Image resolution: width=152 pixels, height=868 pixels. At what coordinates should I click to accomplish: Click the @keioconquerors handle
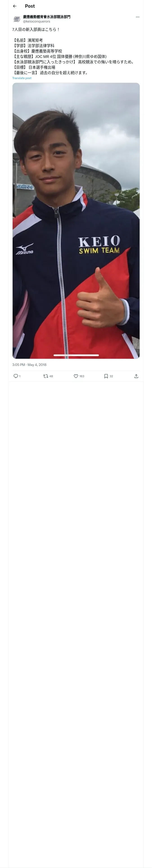pyautogui.click(x=36, y=21)
